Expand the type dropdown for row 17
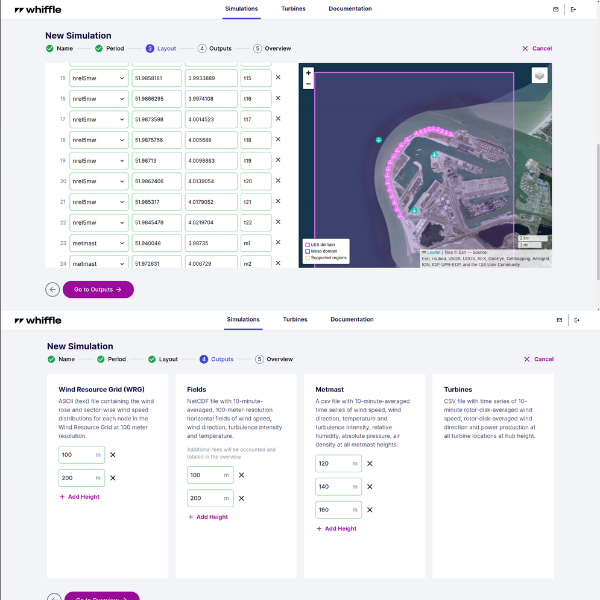Image resolution: width=600 pixels, height=600 pixels. coord(99,119)
